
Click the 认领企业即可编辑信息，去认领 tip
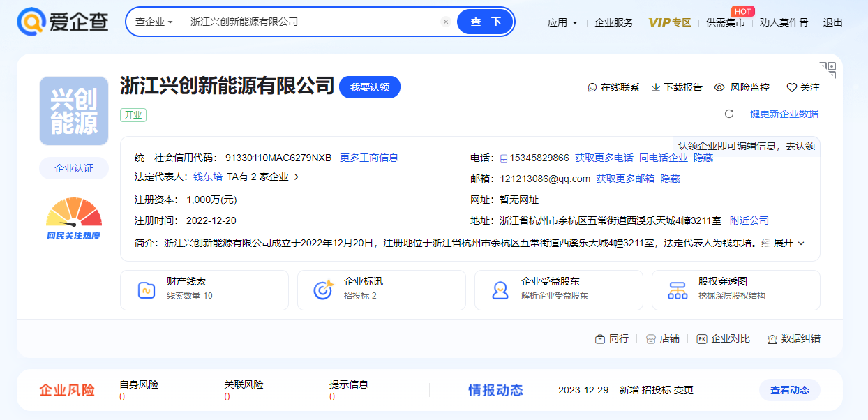(x=747, y=146)
